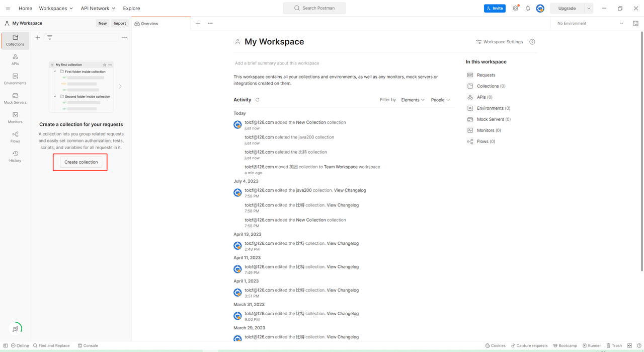
Task: Expand the API Network dropdown
Action: coord(98,9)
